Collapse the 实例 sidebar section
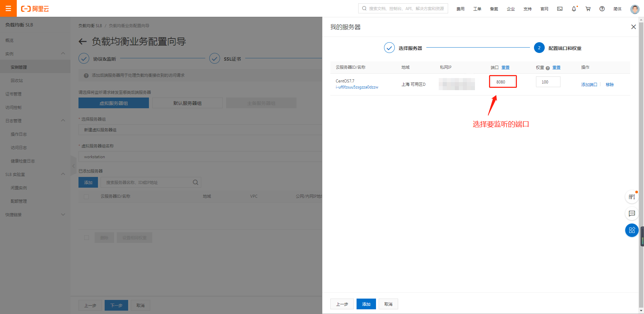Screen dimensions: 644x314 tap(63, 54)
